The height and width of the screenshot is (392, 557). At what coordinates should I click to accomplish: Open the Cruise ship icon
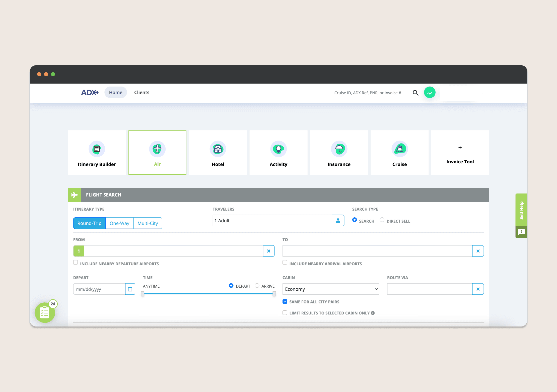[399, 149]
